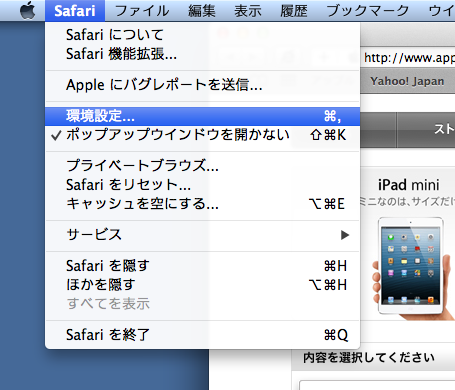Select Apple にバグレポートを送信...
Screen dimensions: 455x390
203,85
